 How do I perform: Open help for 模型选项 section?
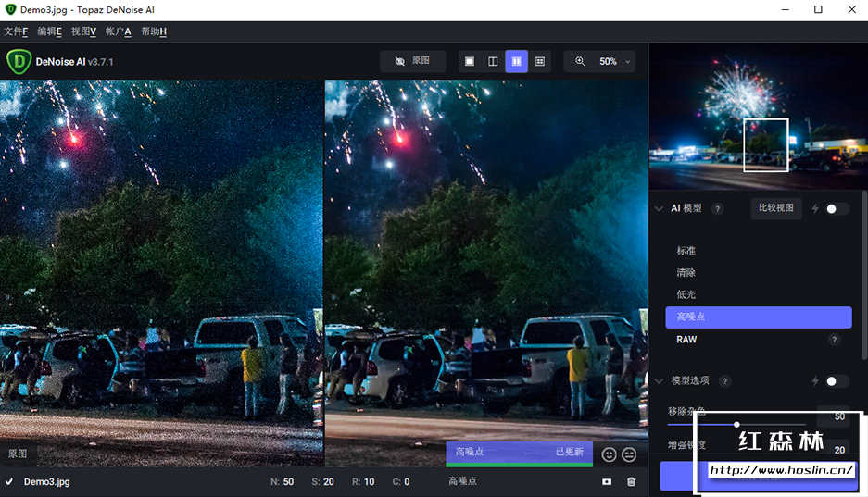tap(724, 381)
